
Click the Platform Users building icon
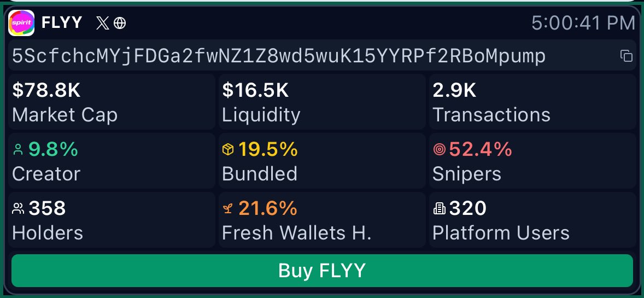(439, 209)
